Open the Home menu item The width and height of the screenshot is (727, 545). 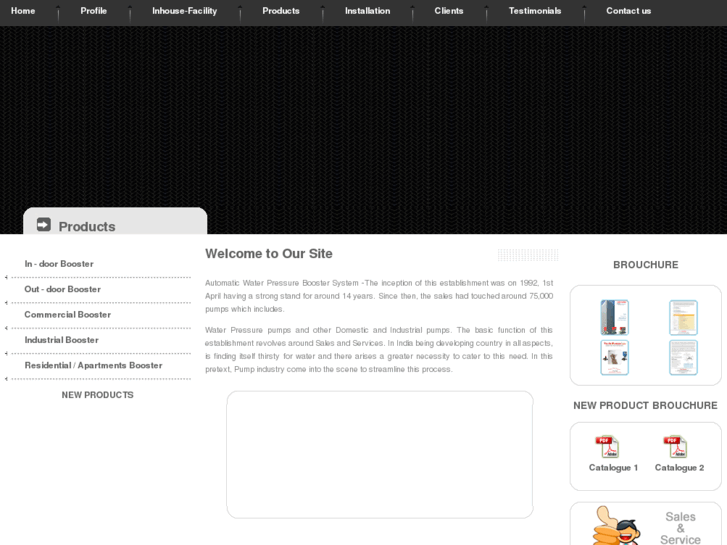(23, 11)
